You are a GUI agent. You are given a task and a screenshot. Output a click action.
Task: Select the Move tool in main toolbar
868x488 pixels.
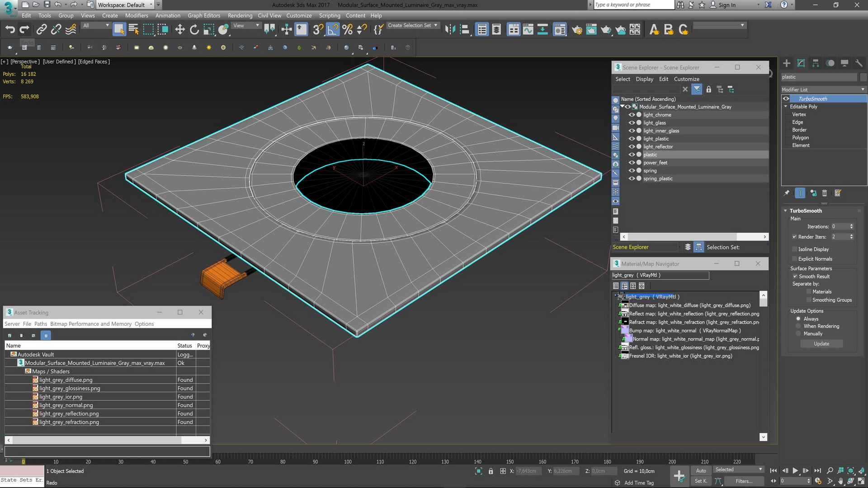click(180, 30)
